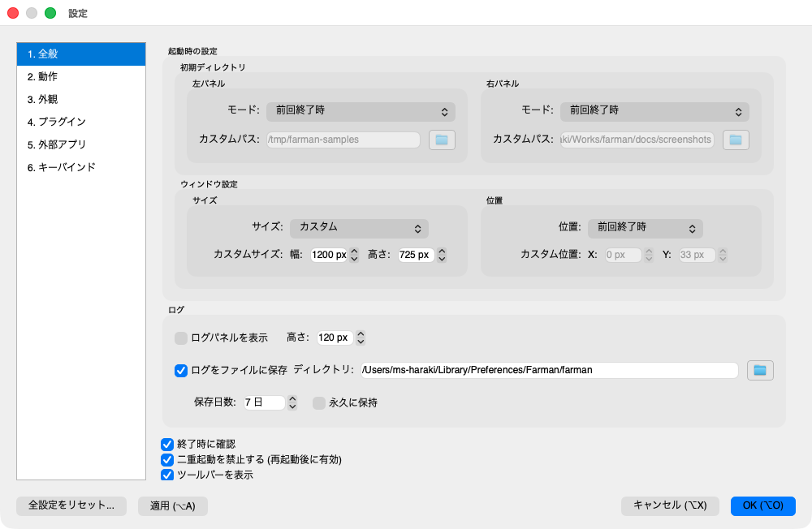Select 1. 全般 category

pos(81,54)
